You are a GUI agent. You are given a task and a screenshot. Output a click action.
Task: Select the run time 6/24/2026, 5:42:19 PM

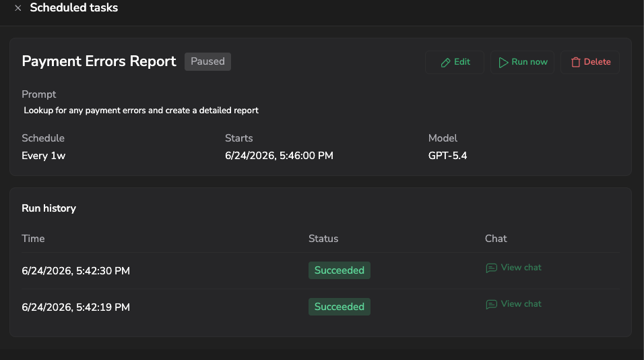[75, 307]
